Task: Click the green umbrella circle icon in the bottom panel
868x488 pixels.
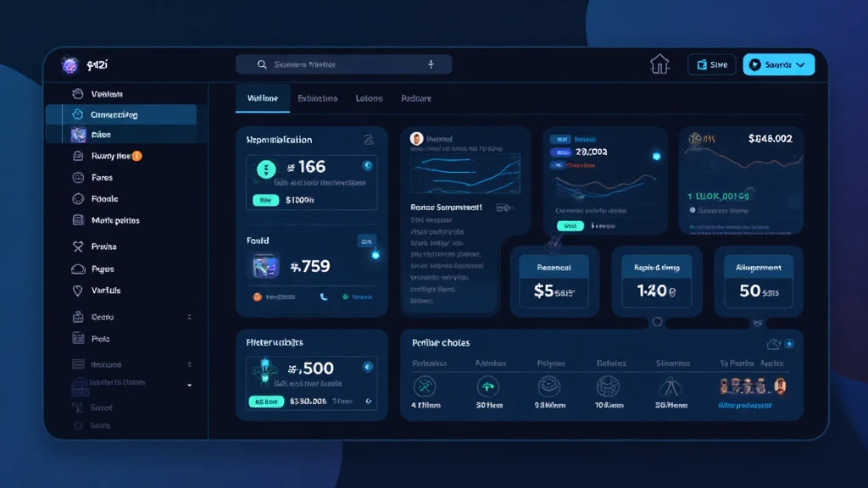Action: point(487,386)
